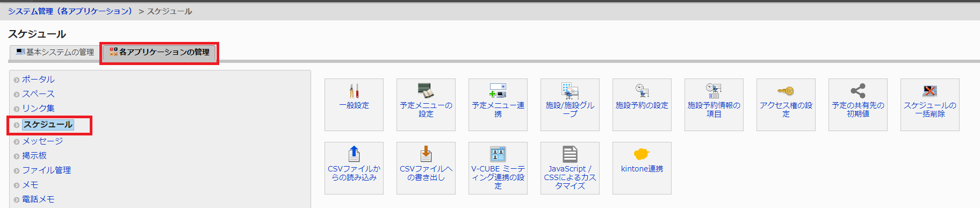
Task: Open the 一般設定 tools icon
Action: [x=354, y=90]
